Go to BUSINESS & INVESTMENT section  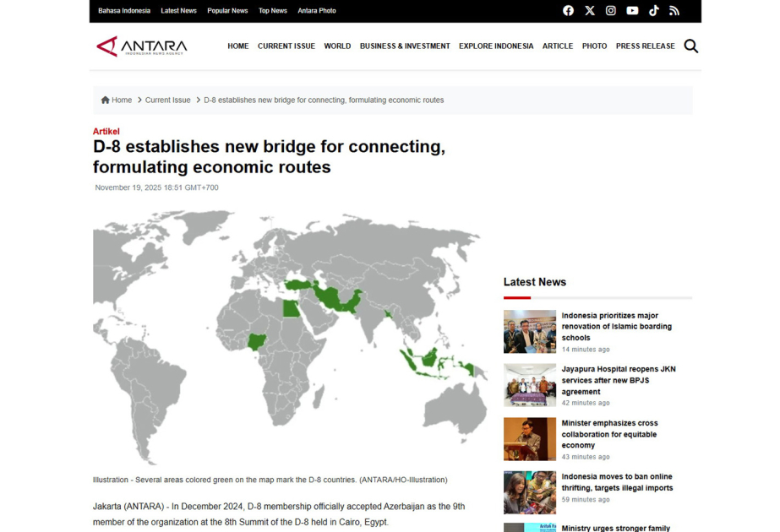click(x=405, y=46)
